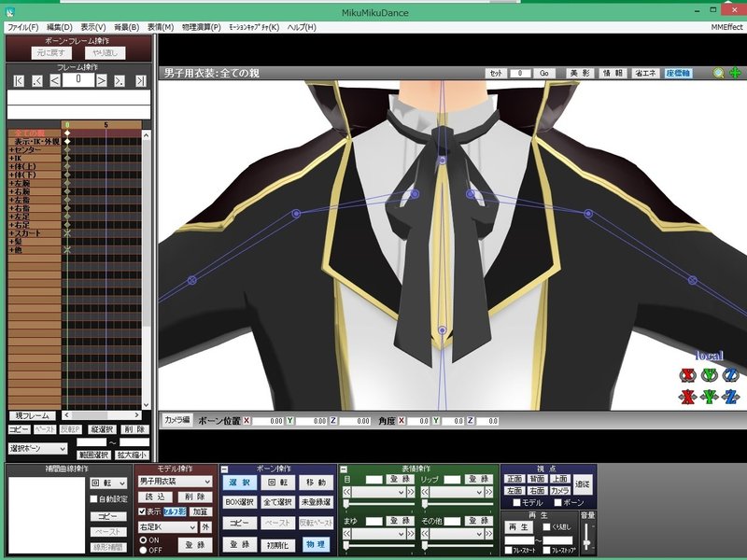Open the 編集(D) menu

tap(60, 27)
